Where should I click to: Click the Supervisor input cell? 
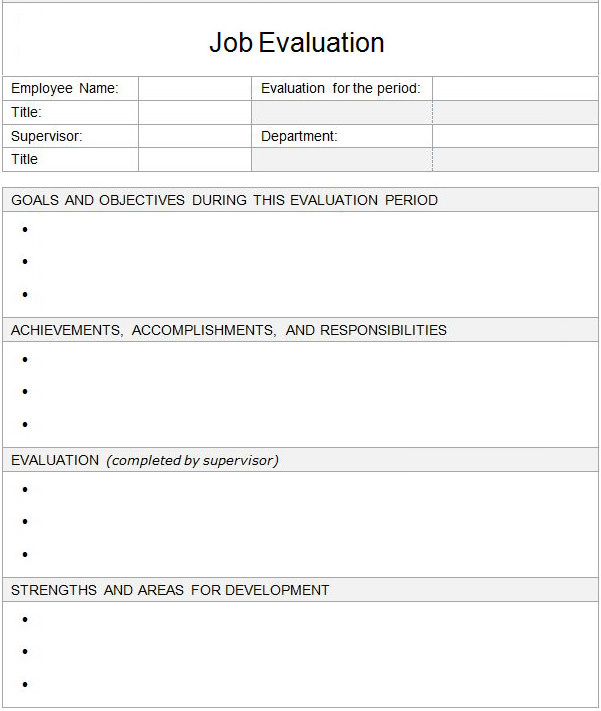coord(195,136)
